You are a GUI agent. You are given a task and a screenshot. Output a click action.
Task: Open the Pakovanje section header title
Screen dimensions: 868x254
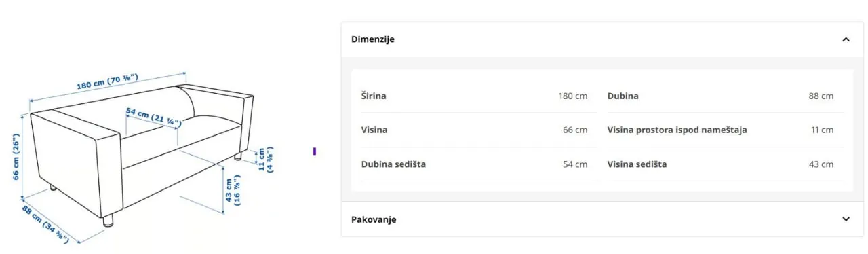tap(374, 219)
